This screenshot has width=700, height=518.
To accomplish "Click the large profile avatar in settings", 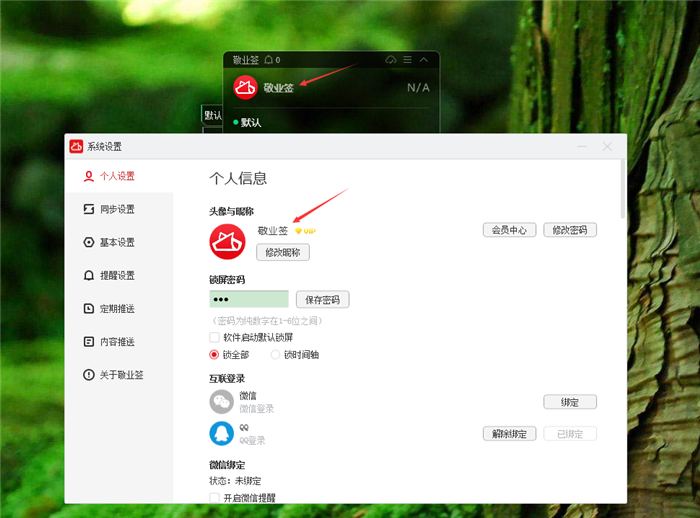I will [x=227, y=242].
